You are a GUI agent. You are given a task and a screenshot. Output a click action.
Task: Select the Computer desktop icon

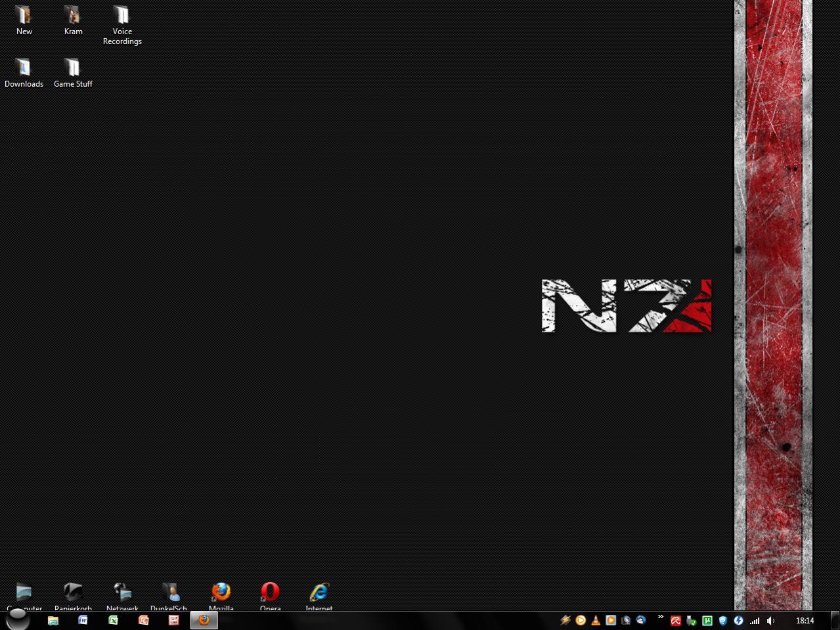pyautogui.click(x=24, y=596)
